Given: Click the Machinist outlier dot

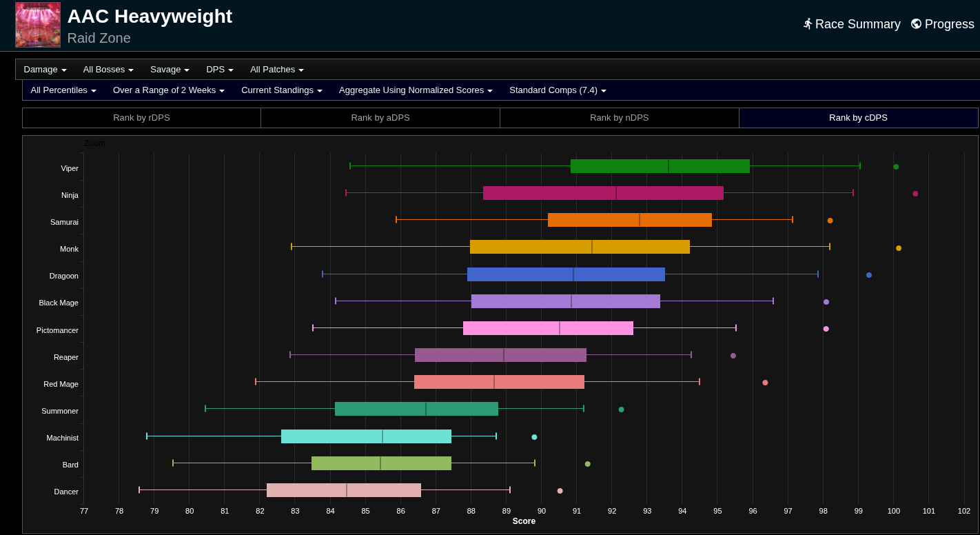Looking at the screenshot, I should [534, 437].
